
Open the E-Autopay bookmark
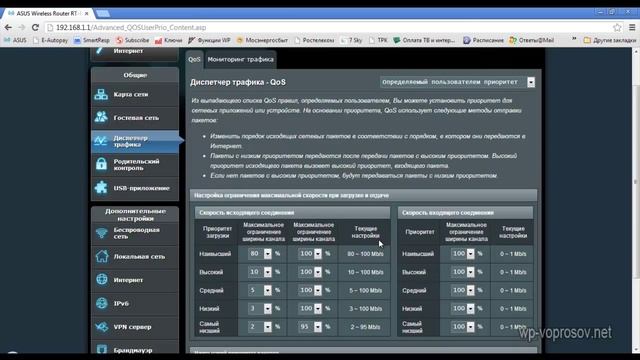pos(50,40)
